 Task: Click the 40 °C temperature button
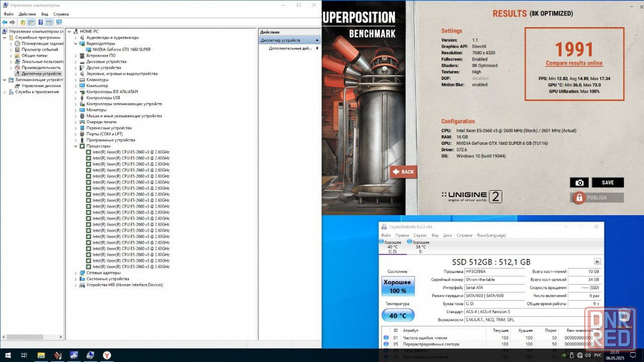pos(397,316)
